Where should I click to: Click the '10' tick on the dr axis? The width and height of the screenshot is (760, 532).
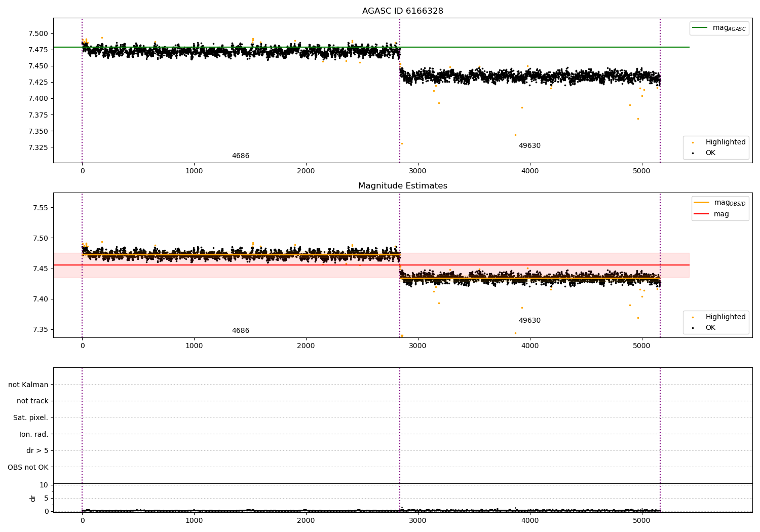pyautogui.click(x=44, y=485)
